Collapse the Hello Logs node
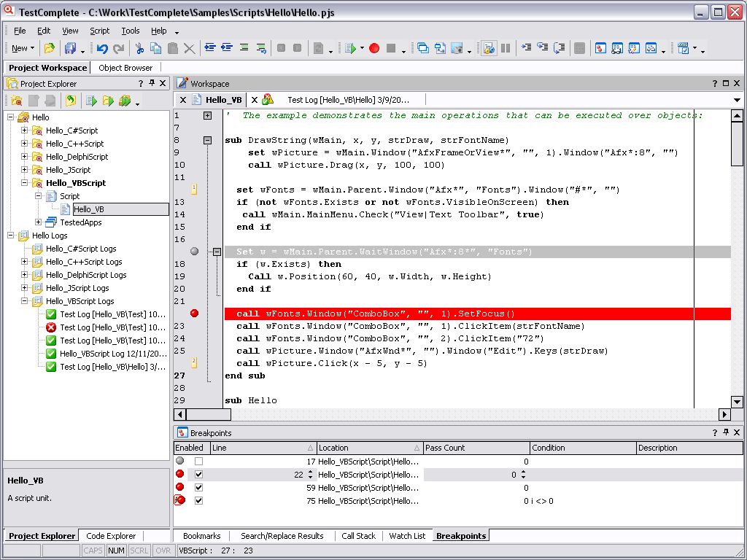 (10, 236)
